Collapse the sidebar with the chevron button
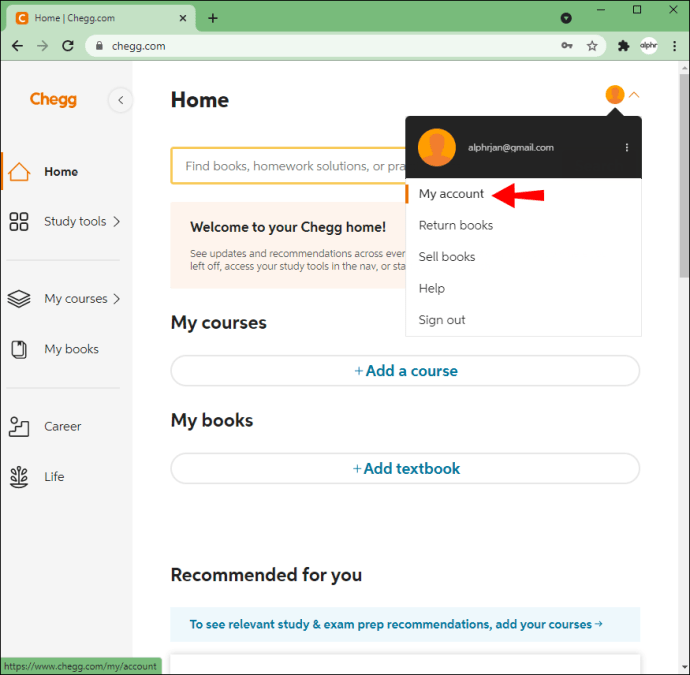Screen dimensions: 690x675 pyautogui.click(x=121, y=100)
